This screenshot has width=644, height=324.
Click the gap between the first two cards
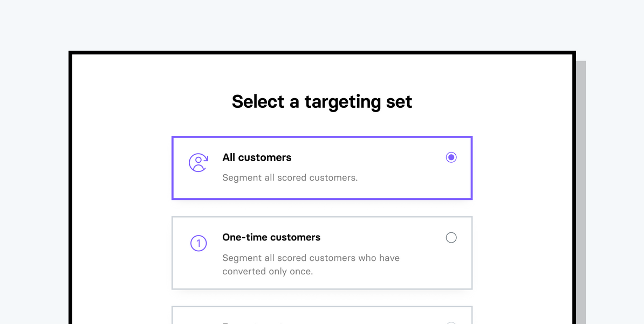coord(322,208)
